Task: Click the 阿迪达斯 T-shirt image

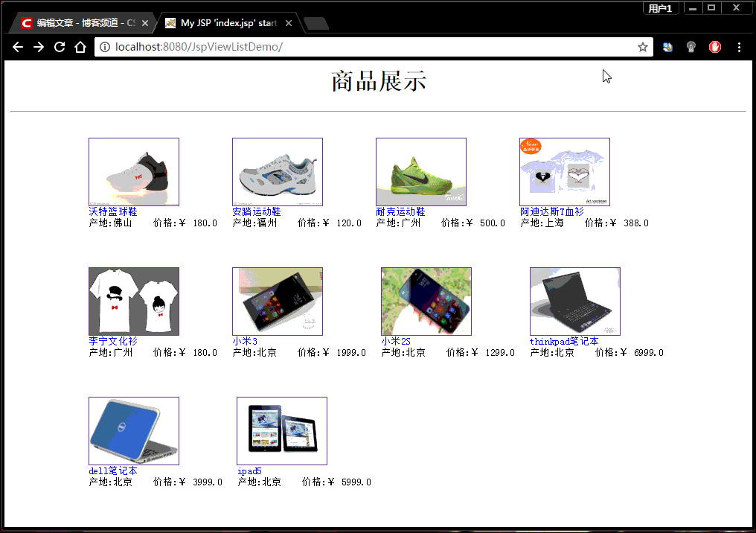Action: click(565, 172)
